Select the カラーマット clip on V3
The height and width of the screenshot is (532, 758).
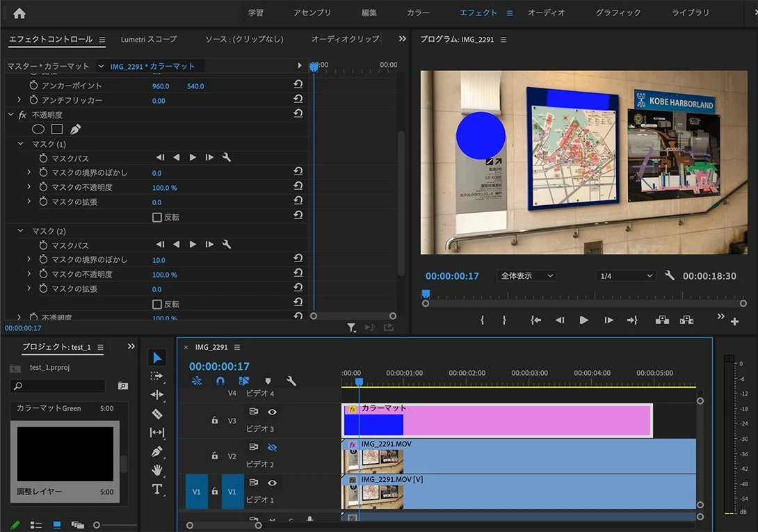497,420
